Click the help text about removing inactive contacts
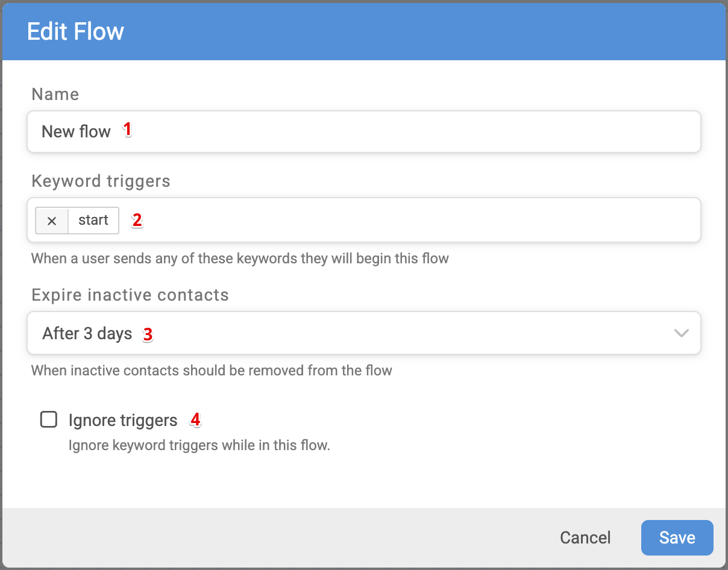Image resolution: width=728 pixels, height=570 pixels. [x=212, y=370]
